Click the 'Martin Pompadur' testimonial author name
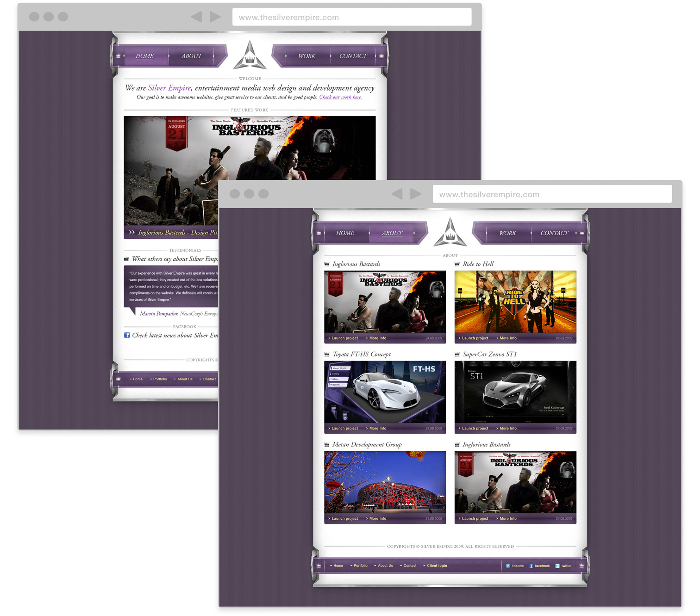The height and width of the screenshot is (616, 700). pos(159,314)
